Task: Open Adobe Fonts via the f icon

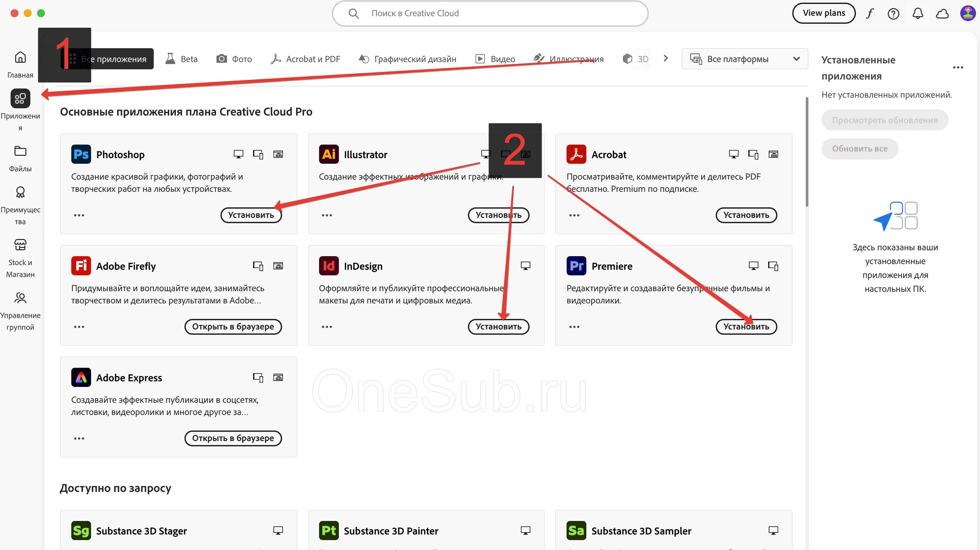Action: click(x=869, y=13)
